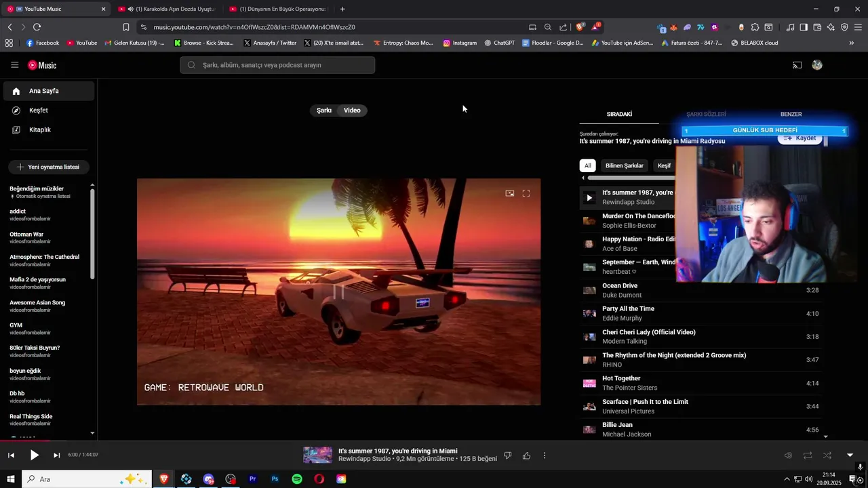
Task: Open the ChatGPT bookmark
Action: coord(500,43)
